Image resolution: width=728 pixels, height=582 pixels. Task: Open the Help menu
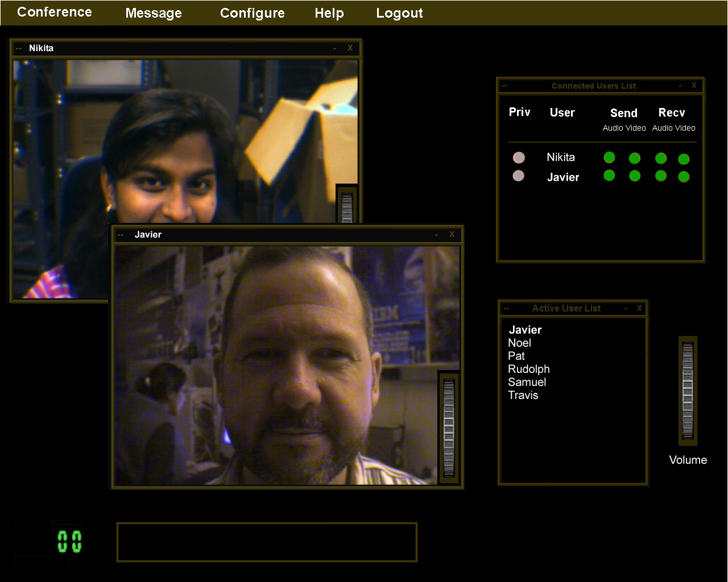coord(329,13)
